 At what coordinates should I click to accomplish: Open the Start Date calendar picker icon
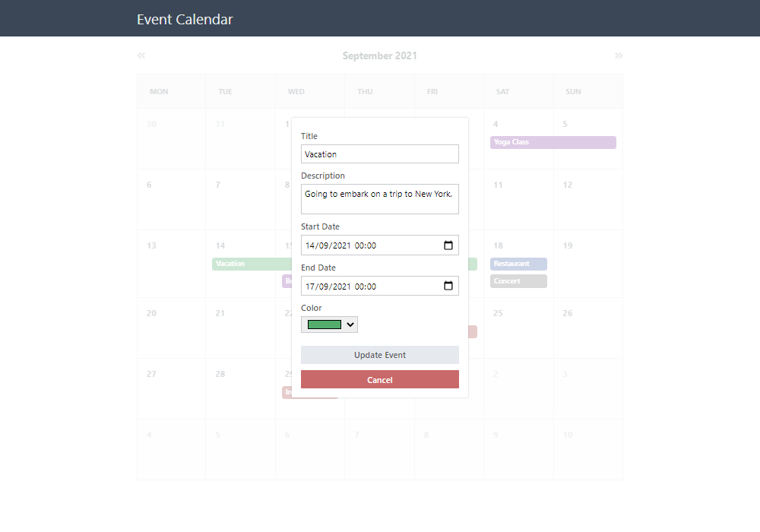(x=448, y=245)
